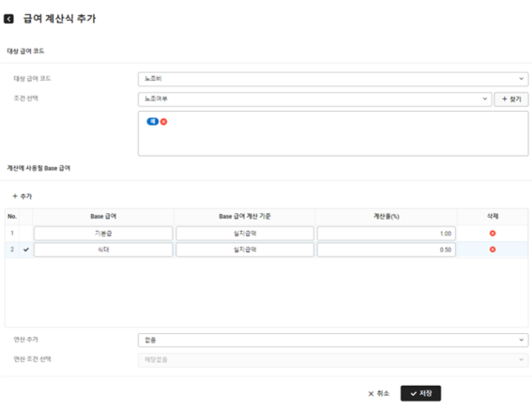This screenshot has width=532, height=411.
Task: Select the Base 급여 field containing 기본급
Action: 103,234
